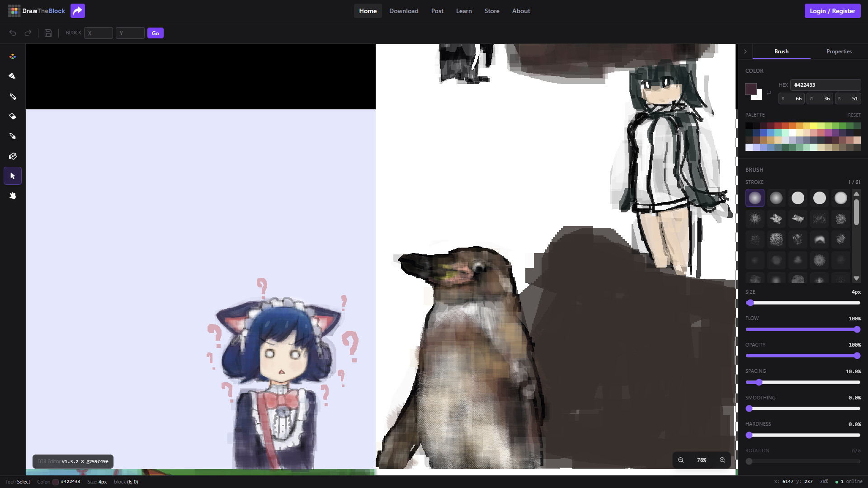Collapse the right side panel chevron
This screenshot has height=488, width=868.
[745, 52]
